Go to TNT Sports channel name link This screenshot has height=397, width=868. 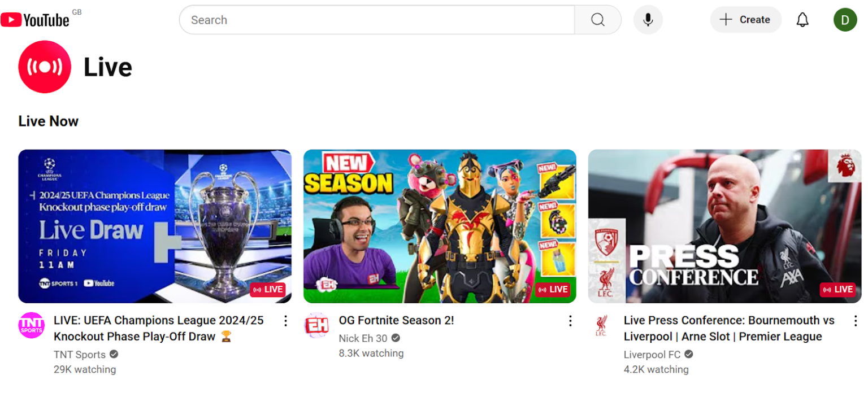(x=80, y=355)
